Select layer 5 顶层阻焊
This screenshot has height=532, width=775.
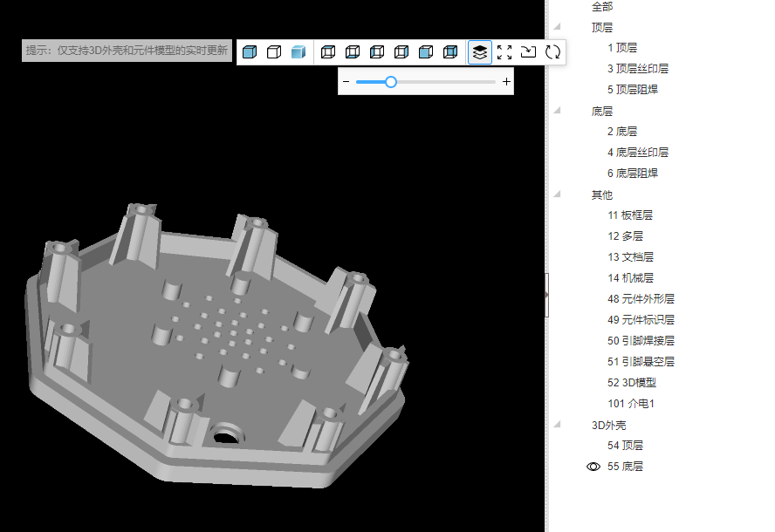(x=633, y=90)
